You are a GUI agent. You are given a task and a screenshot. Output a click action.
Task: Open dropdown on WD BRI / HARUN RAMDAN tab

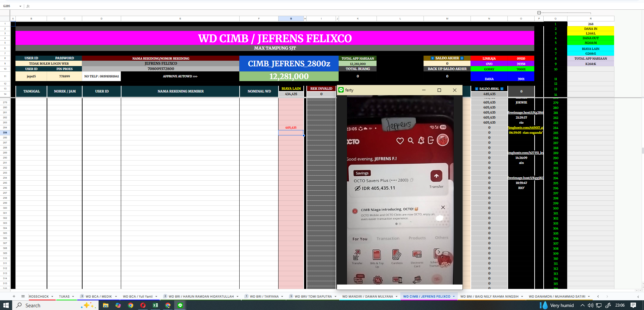(x=237, y=296)
